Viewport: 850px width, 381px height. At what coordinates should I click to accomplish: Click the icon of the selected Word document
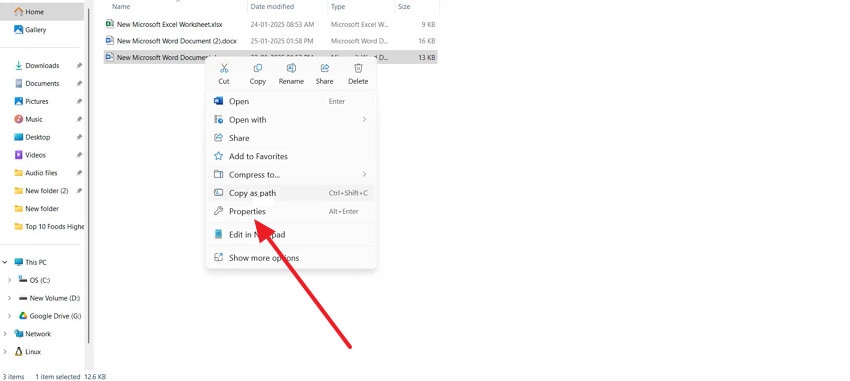110,57
